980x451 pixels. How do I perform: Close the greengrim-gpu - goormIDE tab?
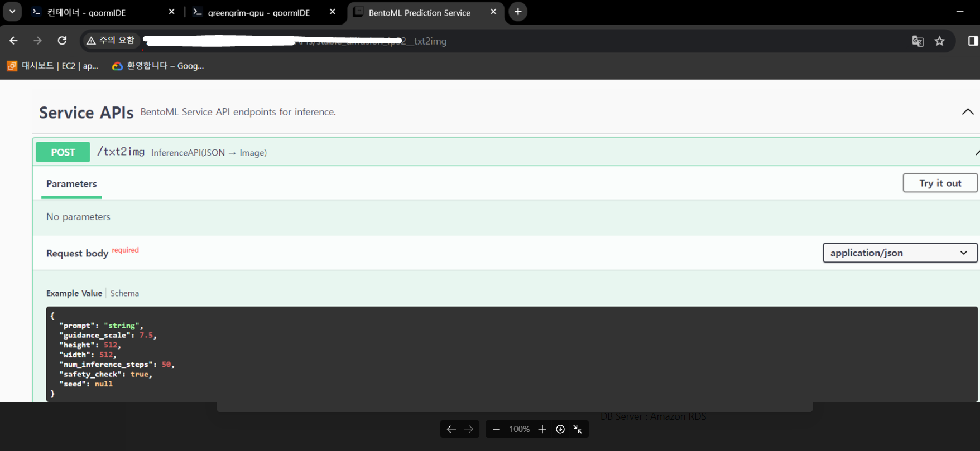(333, 12)
